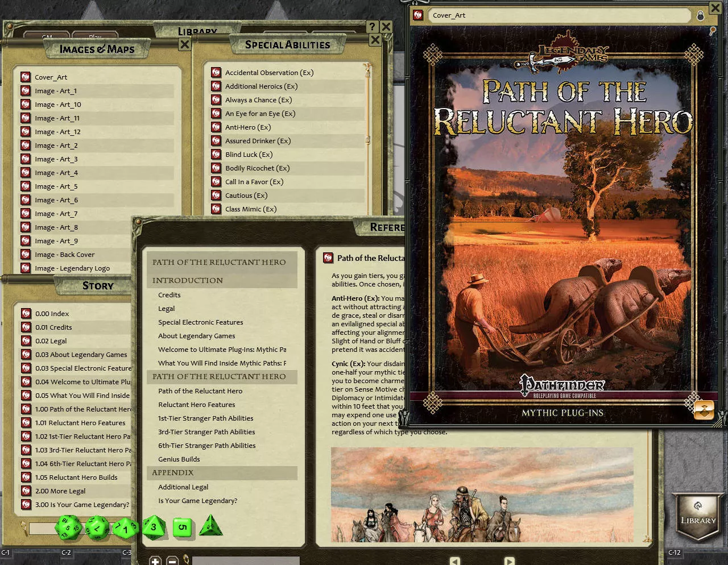Open the Anti-Hero (Ex) special ability

click(248, 127)
